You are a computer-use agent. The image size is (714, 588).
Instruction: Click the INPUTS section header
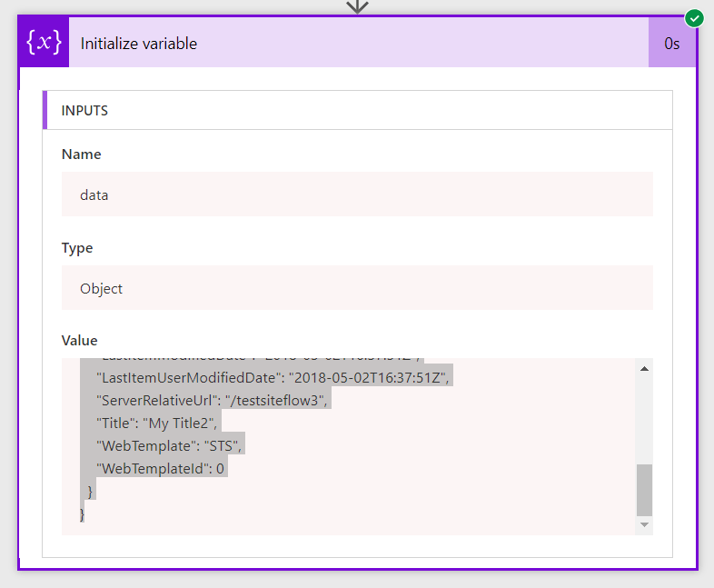pyautogui.click(x=358, y=110)
